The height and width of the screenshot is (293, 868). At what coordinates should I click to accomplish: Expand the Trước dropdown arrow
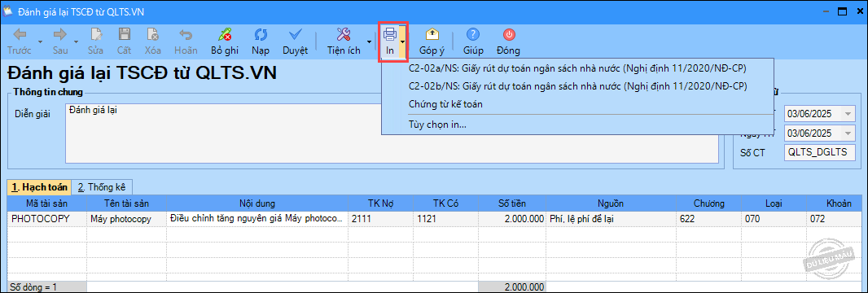pyautogui.click(x=40, y=42)
